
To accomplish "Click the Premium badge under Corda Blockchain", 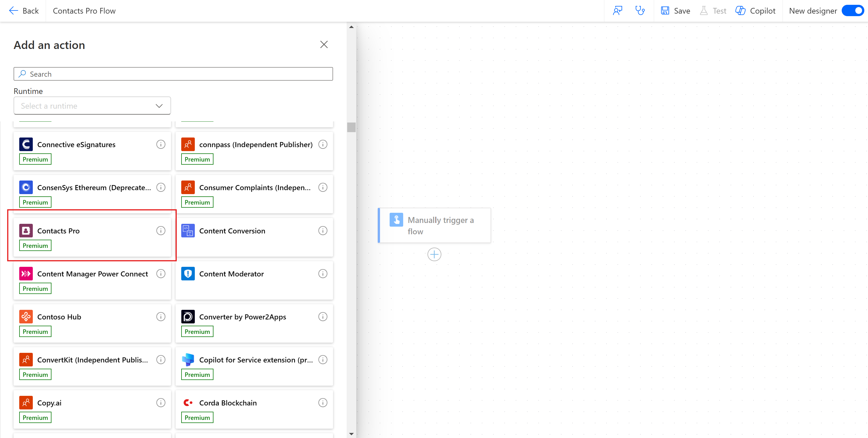I will (x=197, y=417).
